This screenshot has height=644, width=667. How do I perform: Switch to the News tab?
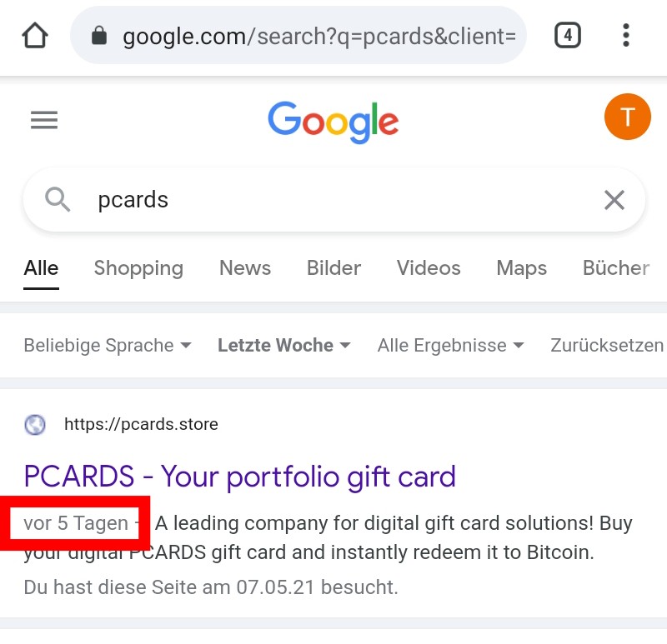245,268
